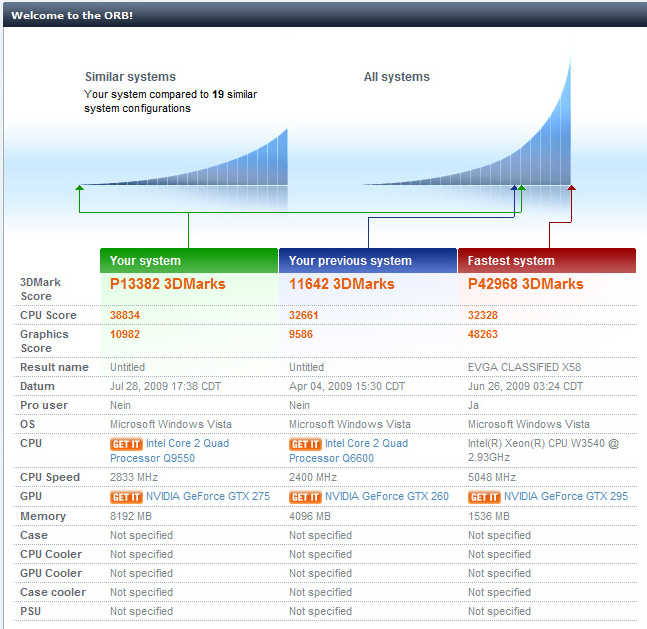Click Welcome to the ORB! title
The image size is (647, 629).
[x=72, y=15]
